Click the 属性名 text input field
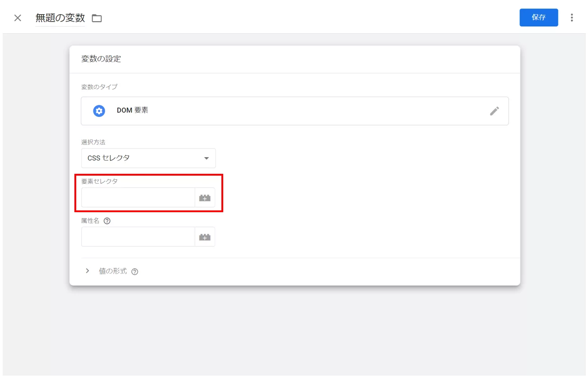 pos(138,237)
